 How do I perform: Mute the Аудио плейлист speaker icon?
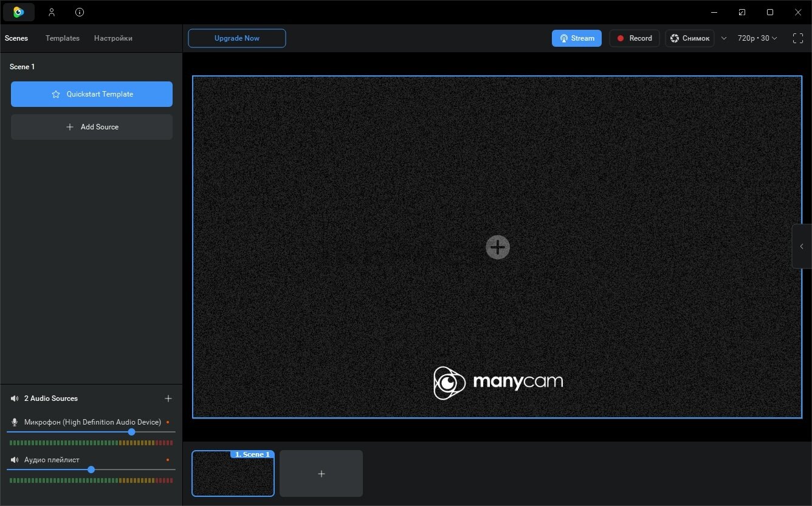pyautogui.click(x=15, y=460)
